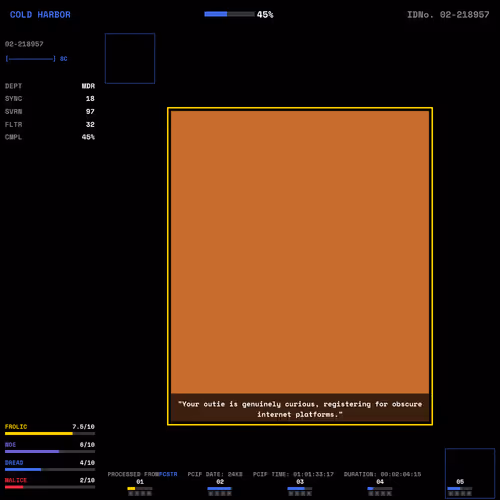This screenshot has height=500, width=500.
Task: Click the SYNC value 18
Action: tap(90, 99)
